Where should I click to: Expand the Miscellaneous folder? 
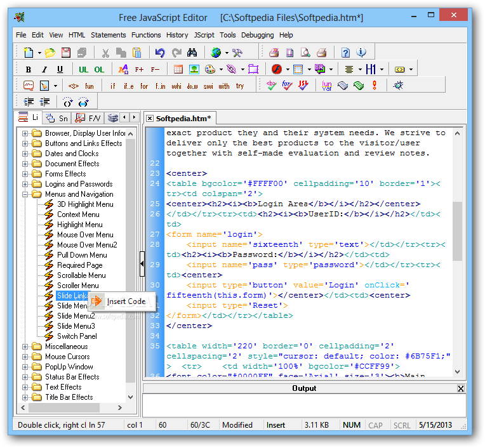(25, 346)
